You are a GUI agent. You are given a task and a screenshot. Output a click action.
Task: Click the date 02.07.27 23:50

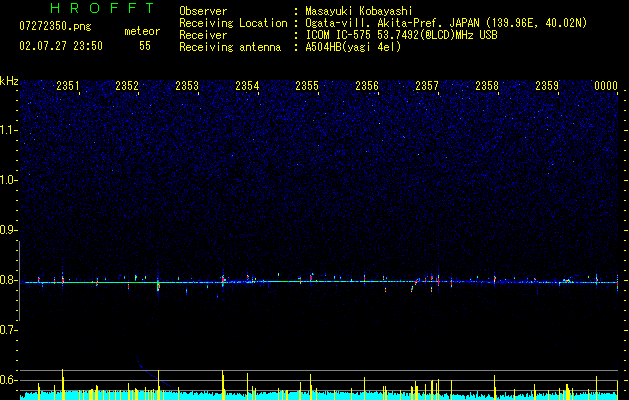61,46
